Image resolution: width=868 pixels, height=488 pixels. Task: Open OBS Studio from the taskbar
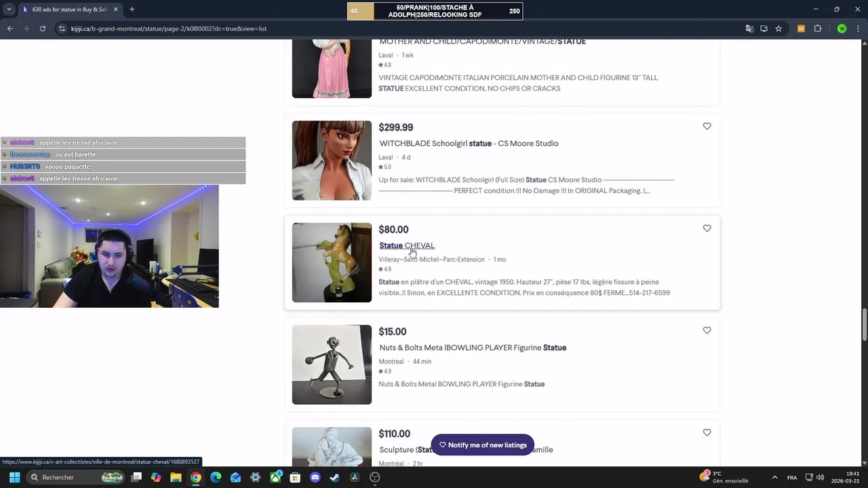374,477
